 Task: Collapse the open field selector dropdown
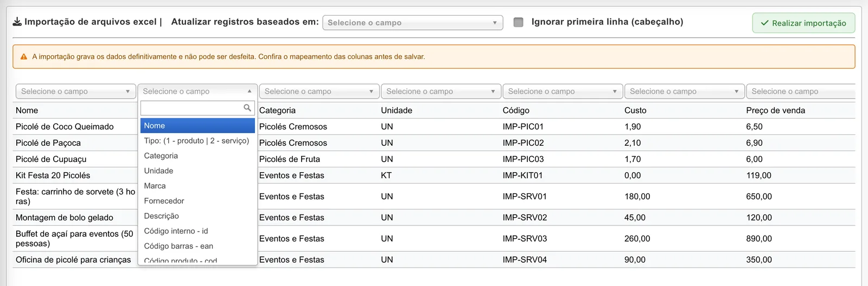click(197, 92)
